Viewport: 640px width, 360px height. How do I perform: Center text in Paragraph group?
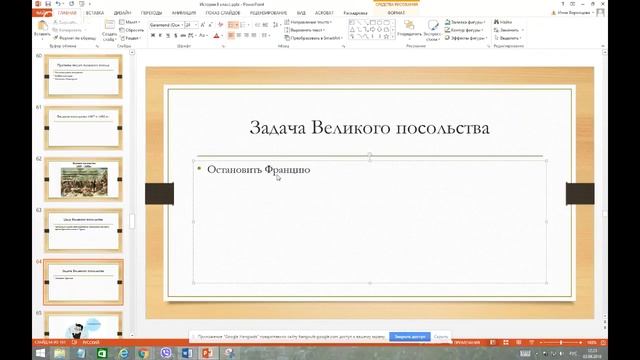tap(239, 36)
